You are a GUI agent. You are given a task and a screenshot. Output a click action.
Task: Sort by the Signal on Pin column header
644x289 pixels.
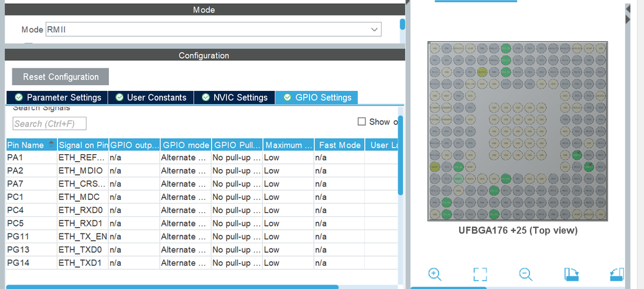pyautogui.click(x=83, y=145)
